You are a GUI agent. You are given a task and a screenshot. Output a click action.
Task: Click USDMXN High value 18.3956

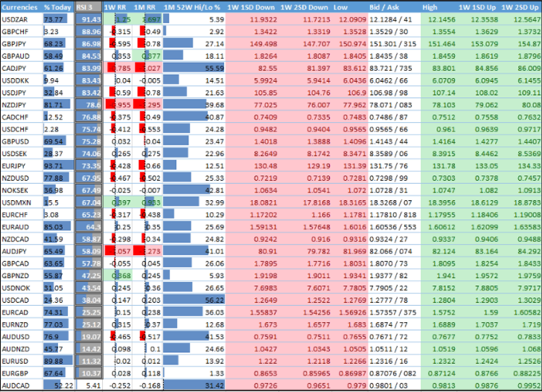[x=442, y=202]
